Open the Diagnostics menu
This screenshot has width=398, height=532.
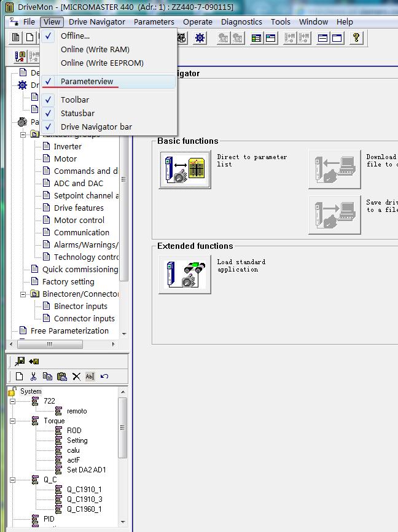[x=241, y=22]
